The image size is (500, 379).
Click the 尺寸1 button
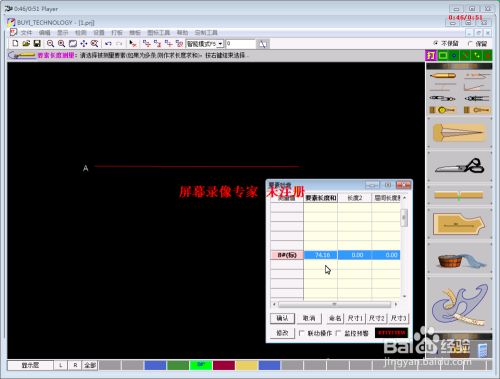pos(355,318)
